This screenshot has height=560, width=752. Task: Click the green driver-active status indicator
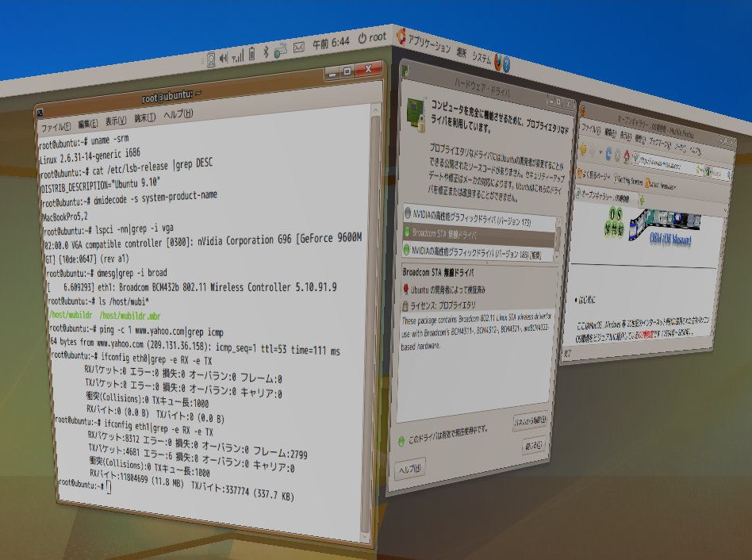pyautogui.click(x=401, y=441)
